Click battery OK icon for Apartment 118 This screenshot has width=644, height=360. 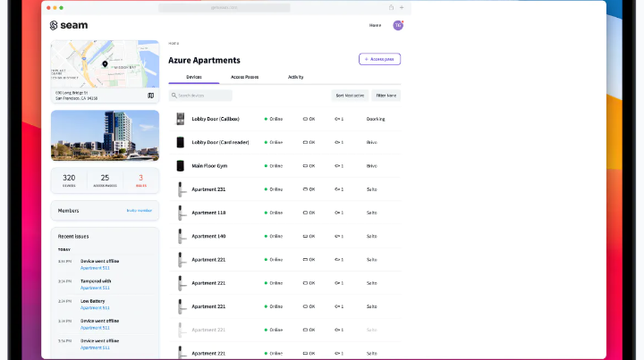click(305, 213)
